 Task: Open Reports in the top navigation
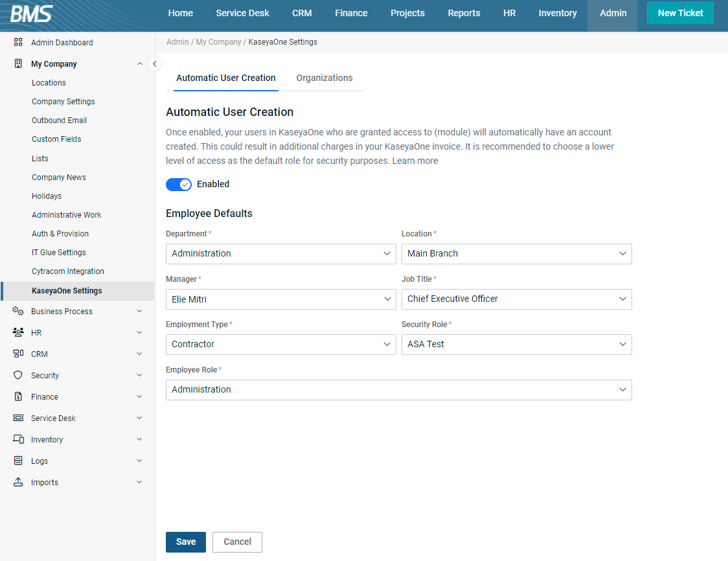tap(464, 14)
